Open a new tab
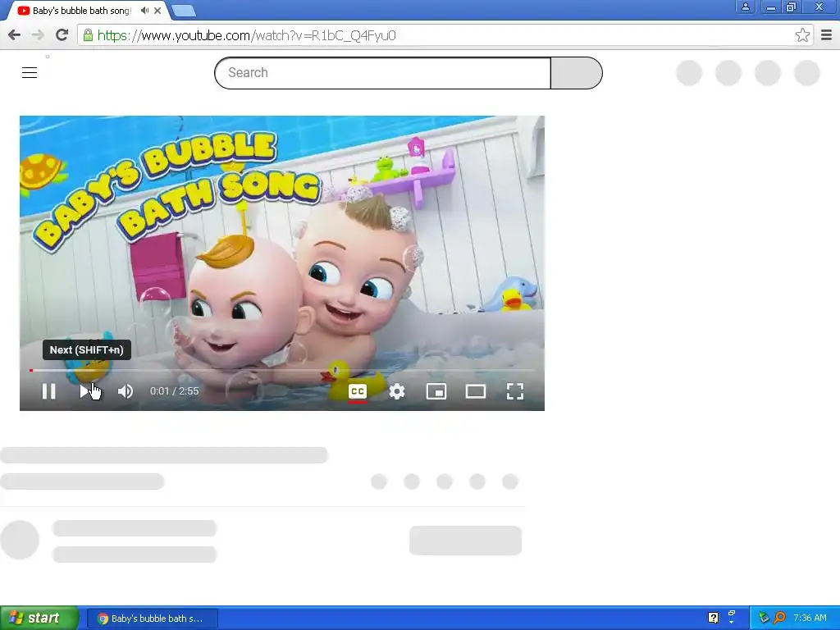The height and width of the screenshot is (630, 840). pyautogui.click(x=184, y=11)
